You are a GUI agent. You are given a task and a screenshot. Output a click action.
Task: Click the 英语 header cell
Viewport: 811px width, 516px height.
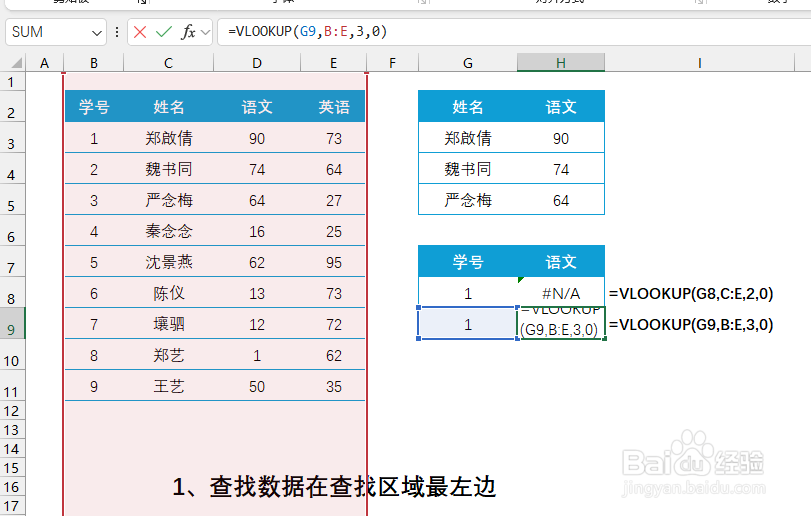[x=334, y=107]
